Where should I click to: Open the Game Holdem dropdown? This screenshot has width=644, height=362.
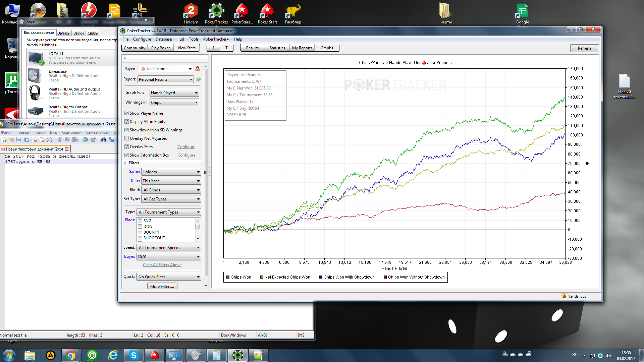[x=171, y=172]
